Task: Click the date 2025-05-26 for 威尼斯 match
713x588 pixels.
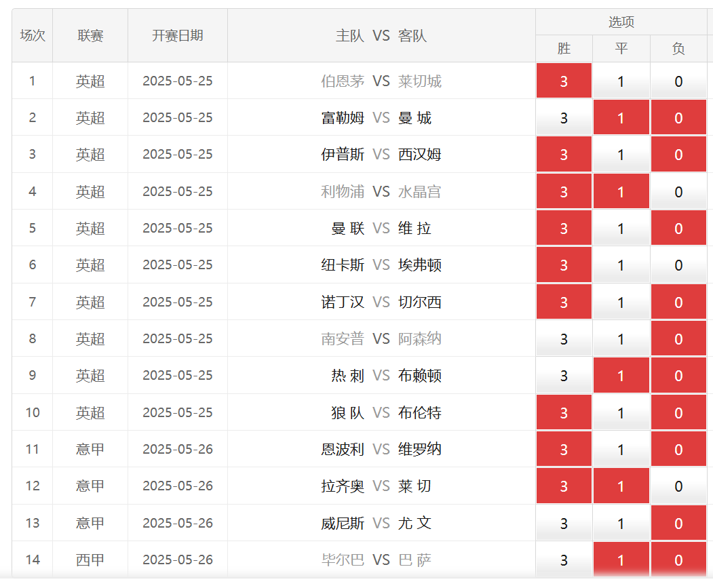Action: pos(177,523)
